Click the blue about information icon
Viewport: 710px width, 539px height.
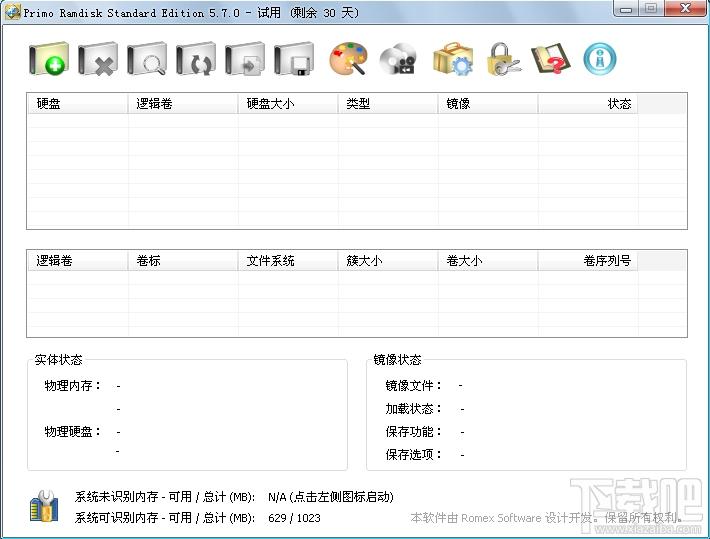click(600, 59)
